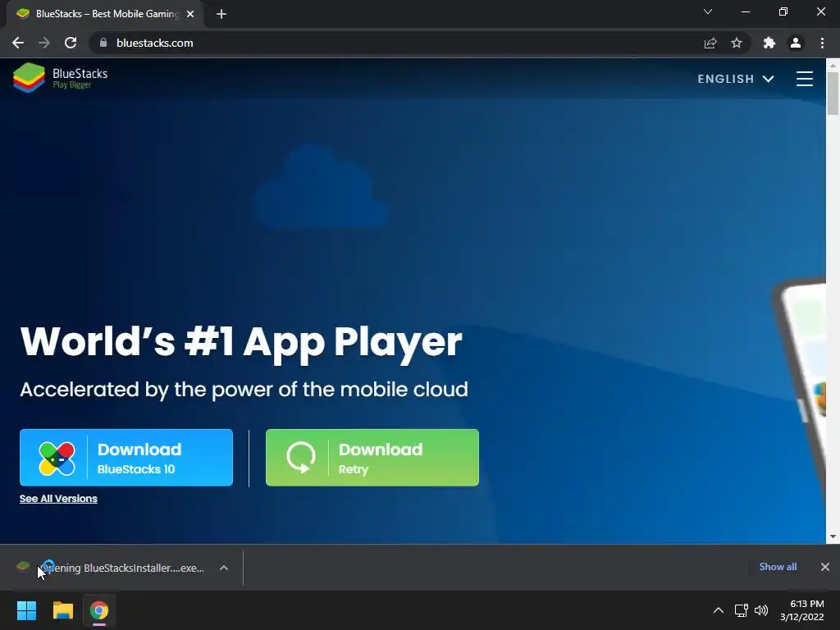840x630 pixels.
Task: Show hidden system tray icons
Action: (719, 610)
